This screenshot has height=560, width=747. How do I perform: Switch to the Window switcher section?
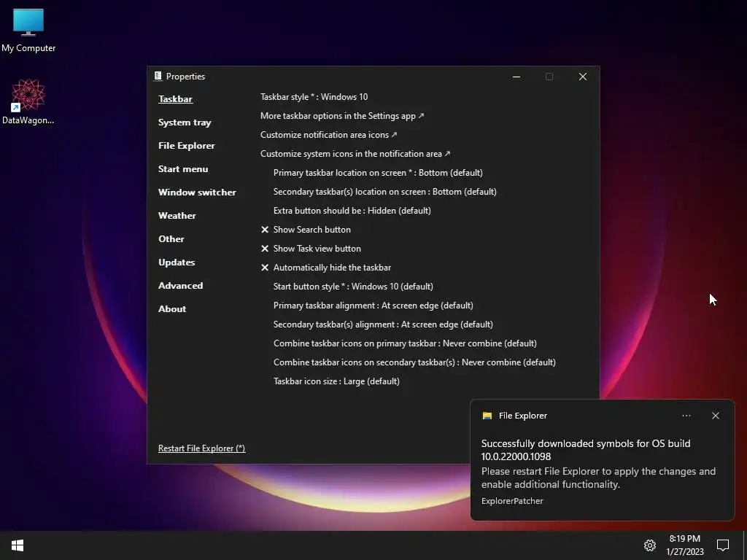pos(197,192)
